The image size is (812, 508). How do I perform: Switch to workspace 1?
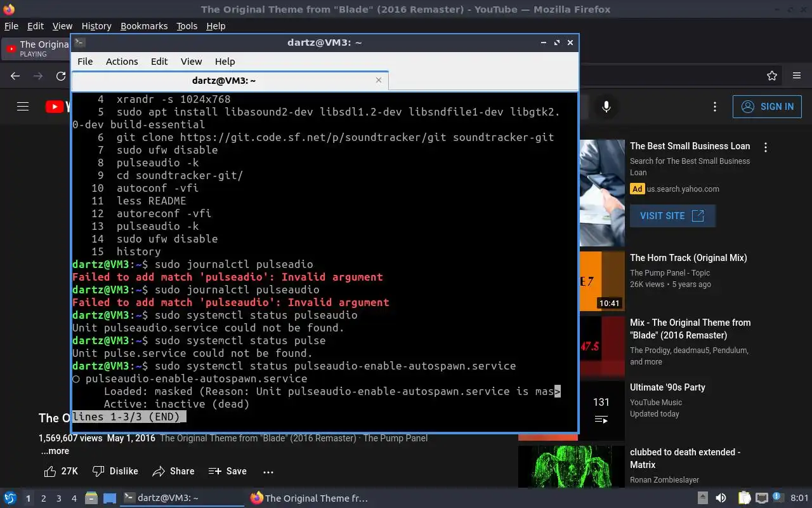click(x=28, y=498)
